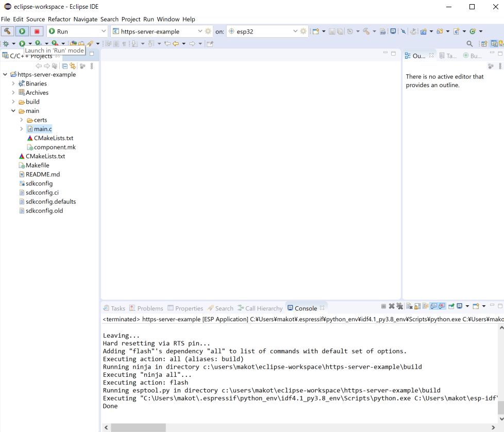The width and height of the screenshot is (504, 432).
Task: Click Open Console icon in Console toolbar
Action: click(476, 306)
